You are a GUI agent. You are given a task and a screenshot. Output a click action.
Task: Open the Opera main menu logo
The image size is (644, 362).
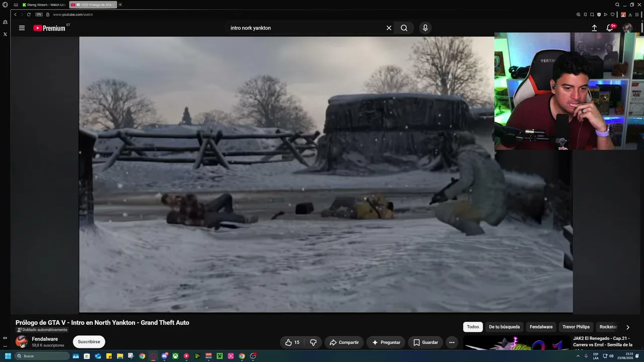[5, 5]
